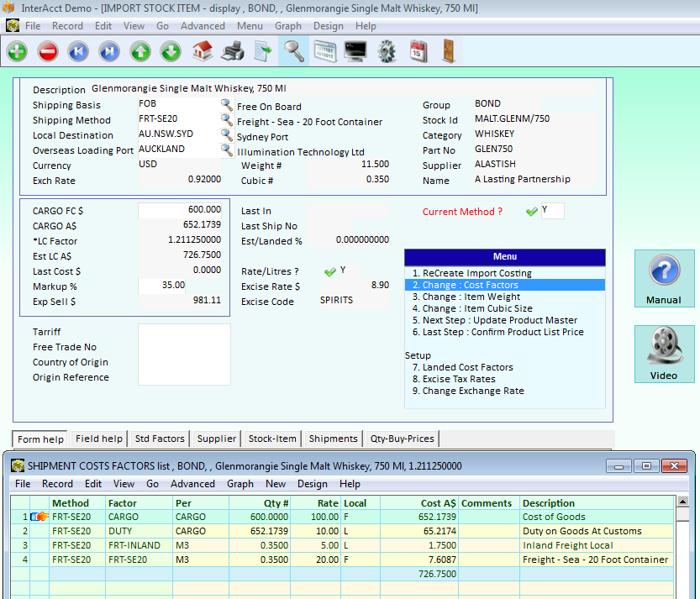The image size is (700, 599).
Task: Select the Cost of Goods row
Action: click(x=342, y=517)
